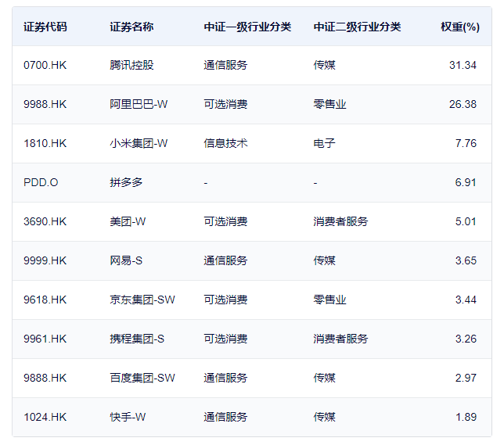
Task: Select 消费者服务 in the 美团-W row
Action: tap(340, 221)
